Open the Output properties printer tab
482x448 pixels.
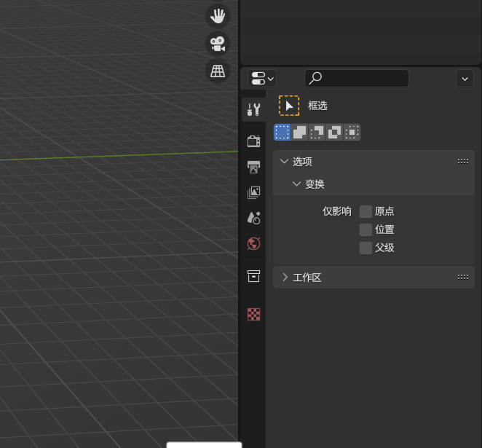[x=253, y=167]
